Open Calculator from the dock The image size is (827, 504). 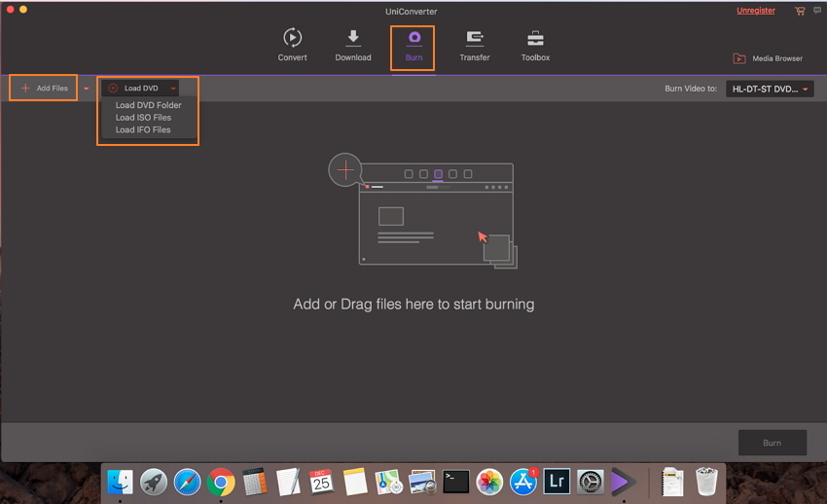click(x=255, y=482)
